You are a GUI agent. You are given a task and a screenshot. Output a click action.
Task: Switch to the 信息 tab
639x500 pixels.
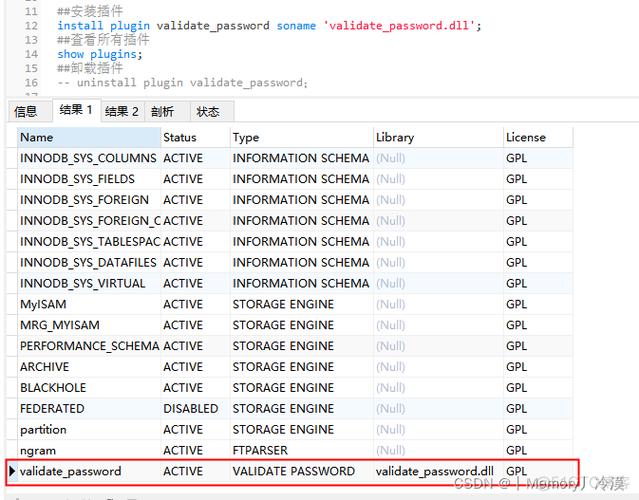point(30,111)
